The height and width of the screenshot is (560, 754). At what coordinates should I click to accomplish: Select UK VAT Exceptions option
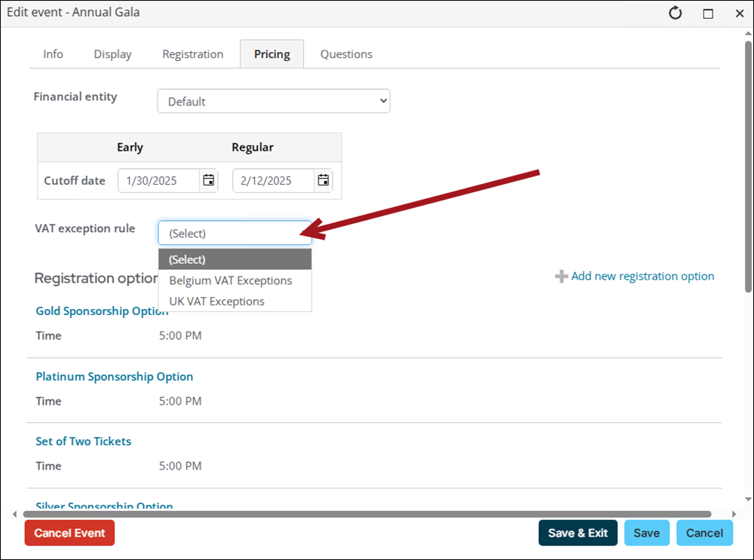pos(217,301)
